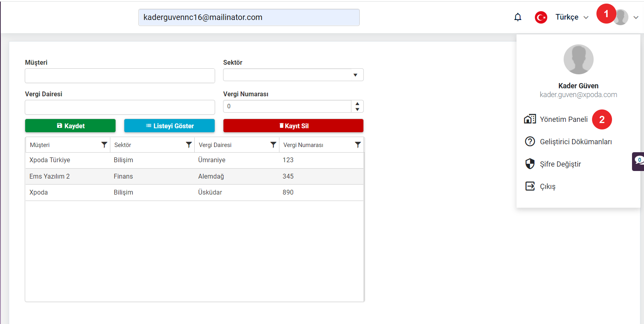Click the red Kayıt Sil button
The height and width of the screenshot is (324, 644).
pos(293,125)
